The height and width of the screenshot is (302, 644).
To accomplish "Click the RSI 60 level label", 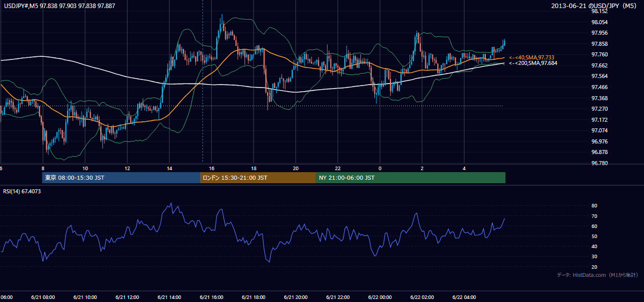I will coord(594,226).
